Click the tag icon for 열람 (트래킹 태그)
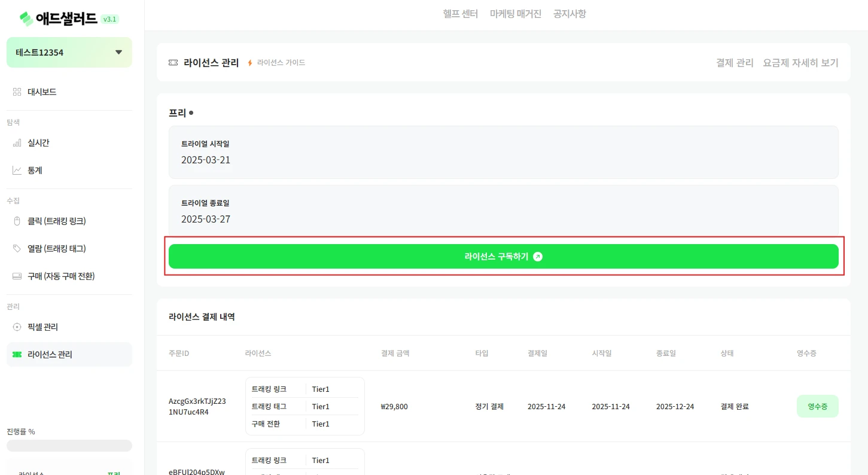Image resolution: width=868 pixels, height=475 pixels. 17,248
